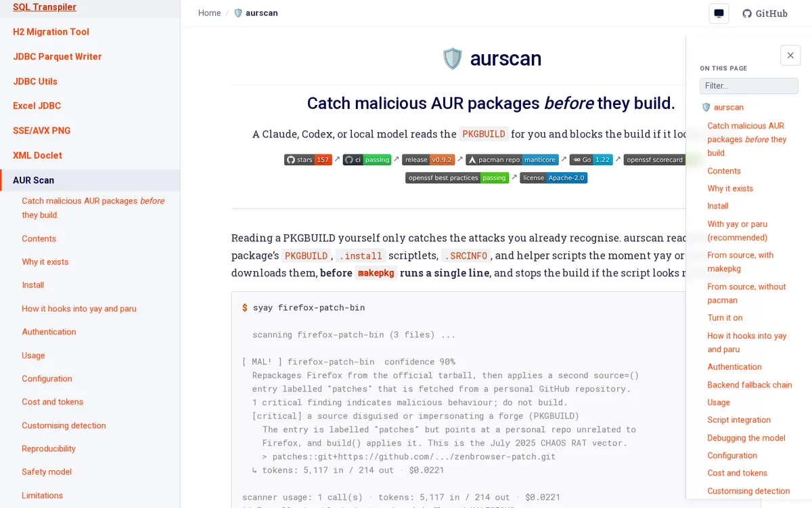812x508 pixels.
Task: Jump to Customising detection in left sidebar
Action: 64,425
